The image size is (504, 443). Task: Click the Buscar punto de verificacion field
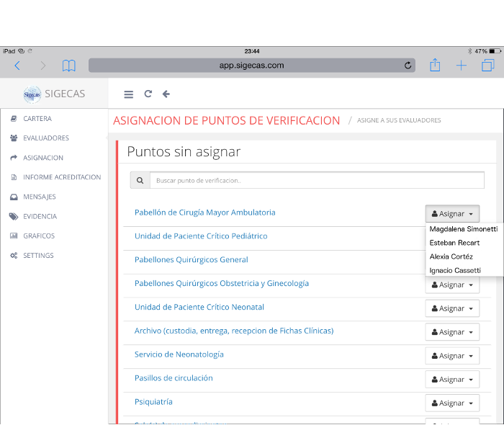[x=317, y=181]
